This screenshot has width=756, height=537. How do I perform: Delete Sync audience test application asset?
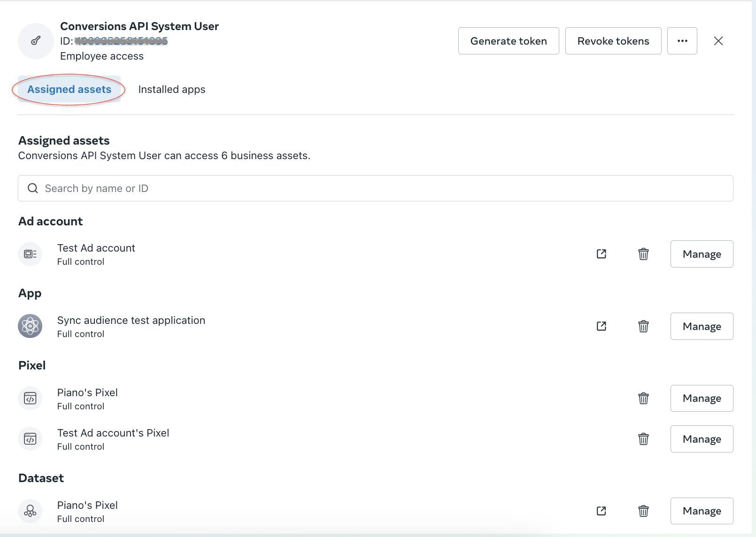[x=644, y=326]
